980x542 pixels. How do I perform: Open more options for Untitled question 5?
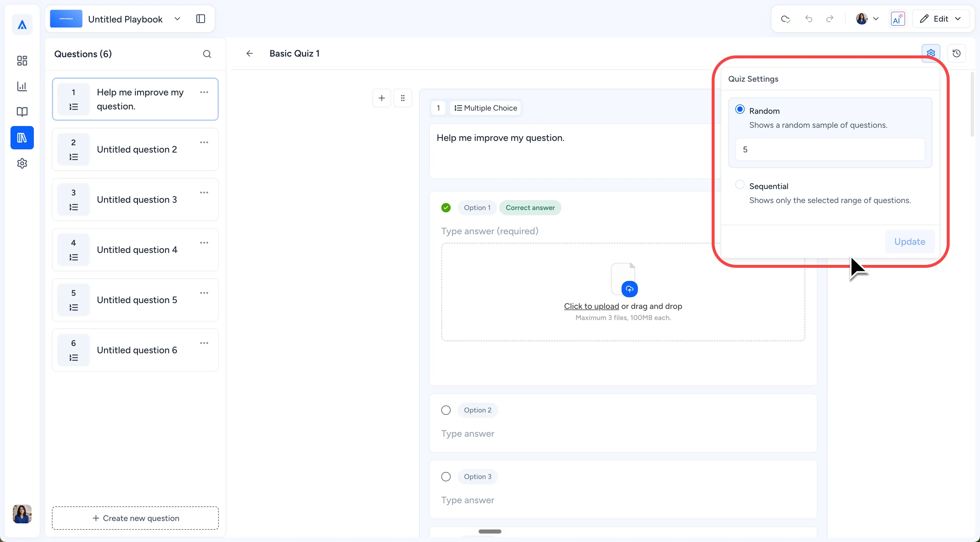pyautogui.click(x=204, y=293)
